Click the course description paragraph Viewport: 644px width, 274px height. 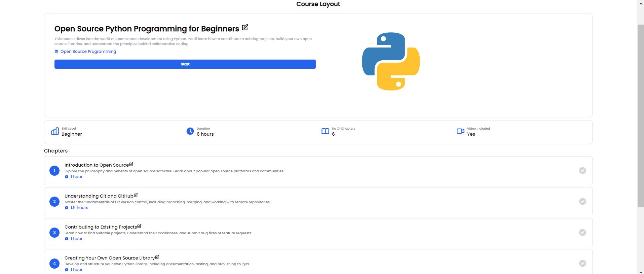[x=183, y=41]
